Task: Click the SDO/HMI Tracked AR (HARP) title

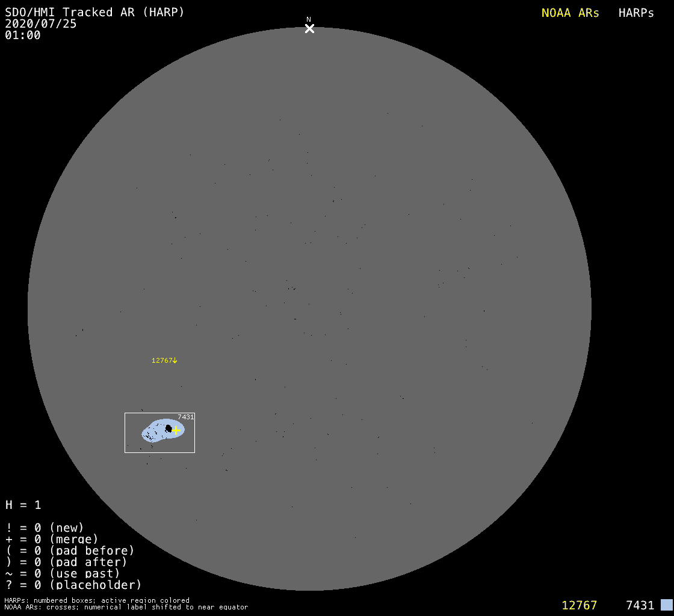Action: click(x=94, y=12)
